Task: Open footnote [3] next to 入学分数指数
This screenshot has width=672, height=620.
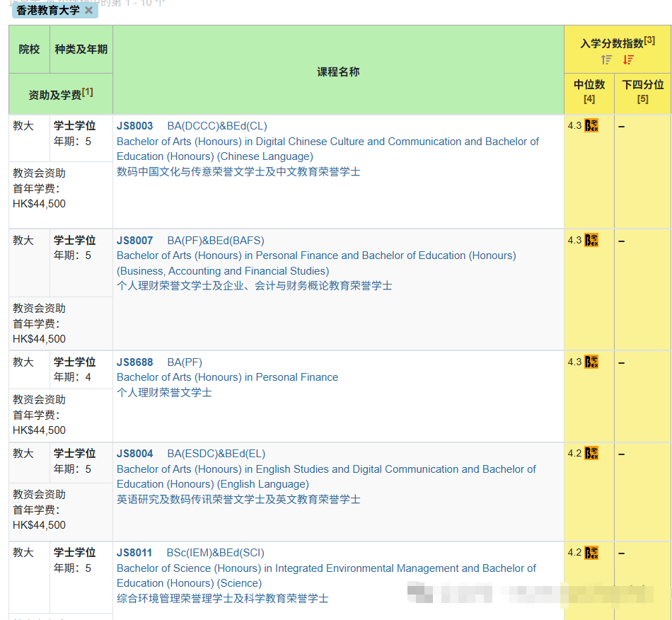Action: [649, 40]
